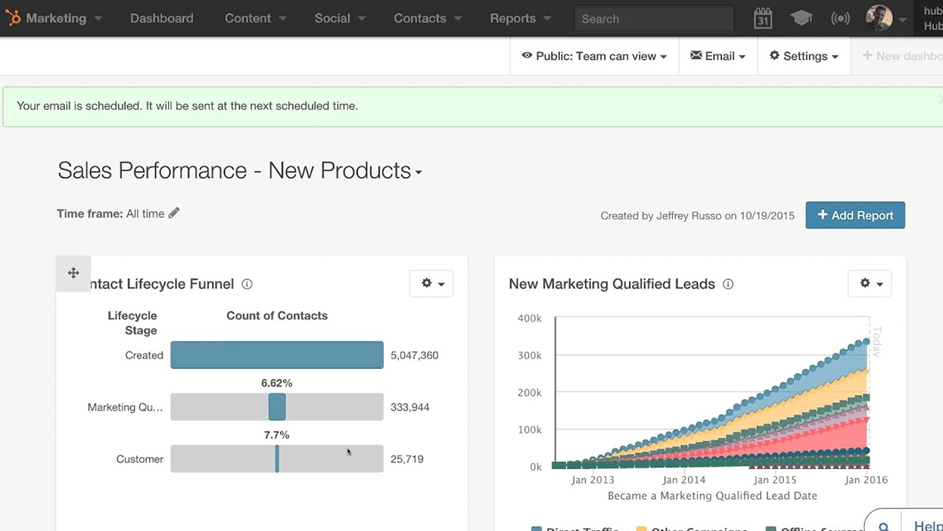Open the Reports menu
Screen dimensions: 943x531
(520, 18)
